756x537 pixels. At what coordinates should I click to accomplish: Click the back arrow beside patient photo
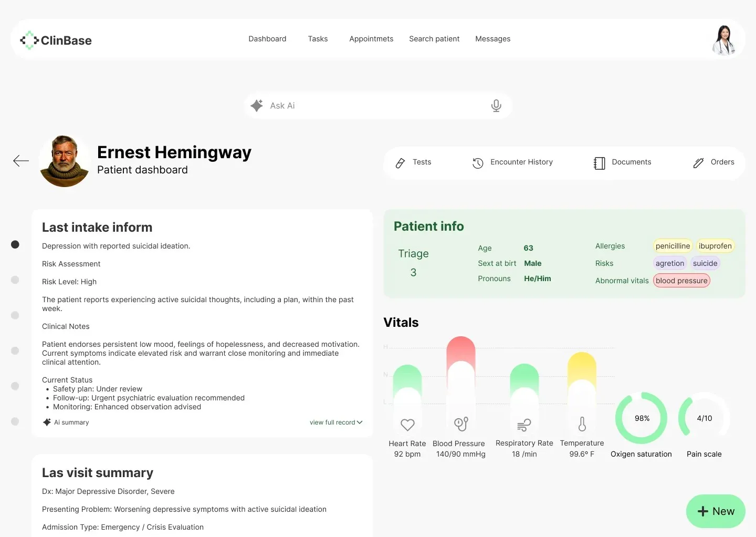(21, 161)
